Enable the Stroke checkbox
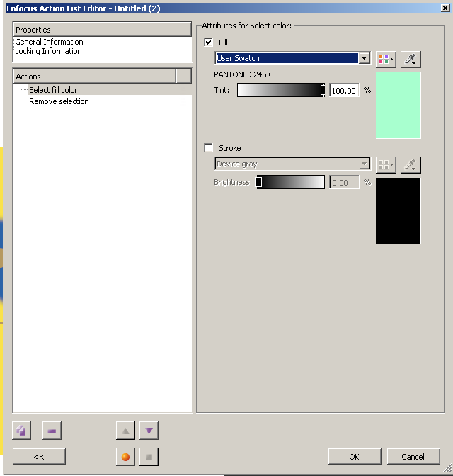The height and width of the screenshot is (476, 453). 208,147
